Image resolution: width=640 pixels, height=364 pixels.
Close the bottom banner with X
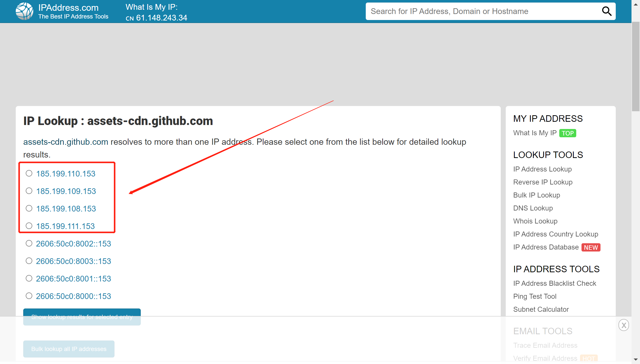coord(624,325)
